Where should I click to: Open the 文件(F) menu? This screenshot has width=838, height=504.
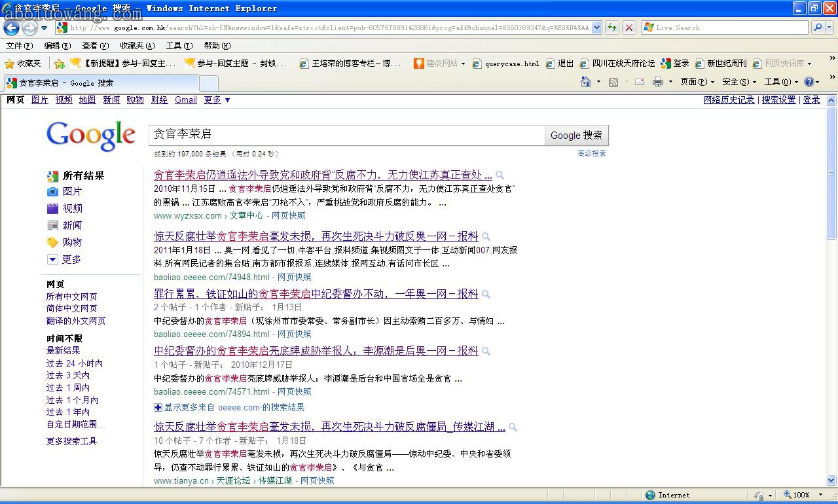pos(19,46)
